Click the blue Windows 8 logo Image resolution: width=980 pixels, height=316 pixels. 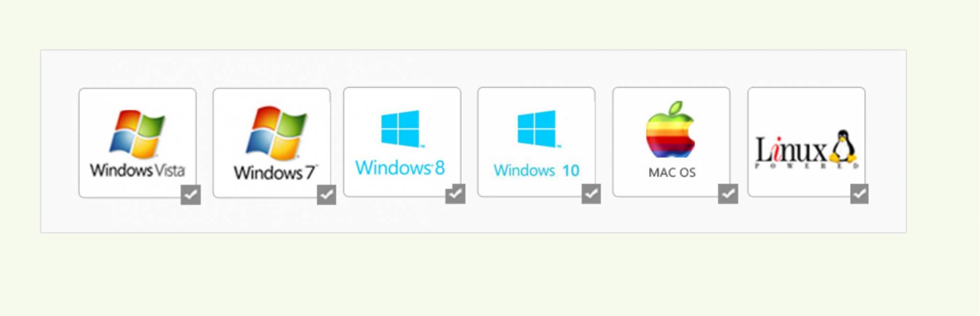401,128
